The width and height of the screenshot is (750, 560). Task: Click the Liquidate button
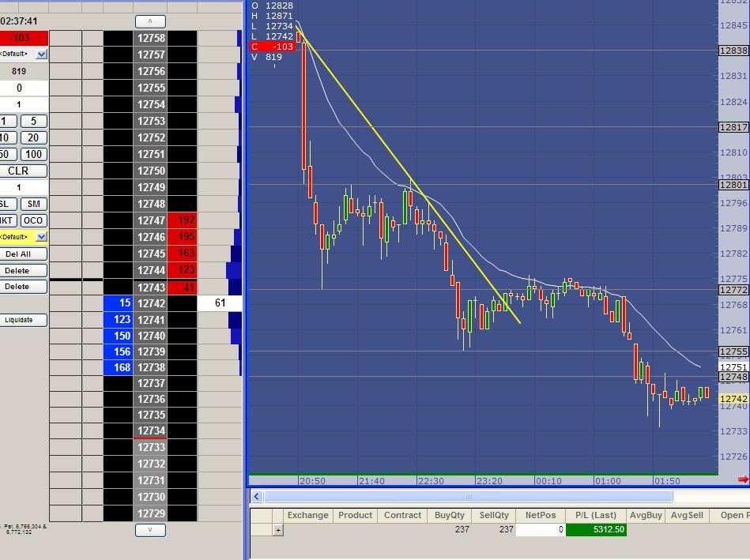(24, 320)
